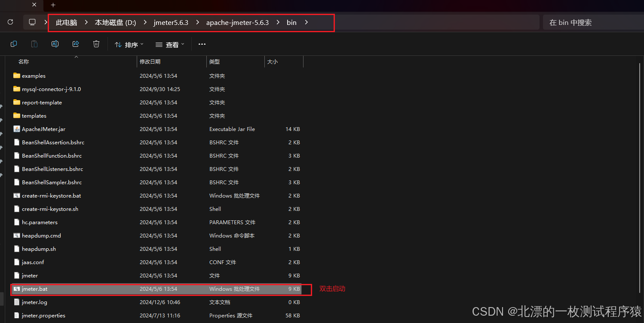The image size is (644, 323).
Task: Select the heapdump.cmd file icon
Action: (x=17, y=235)
